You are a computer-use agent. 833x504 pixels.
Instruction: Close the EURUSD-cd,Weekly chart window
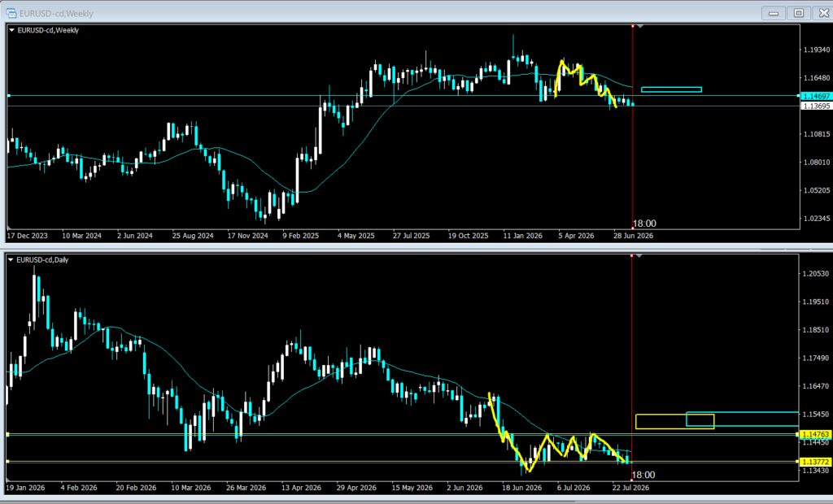coord(823,13)
